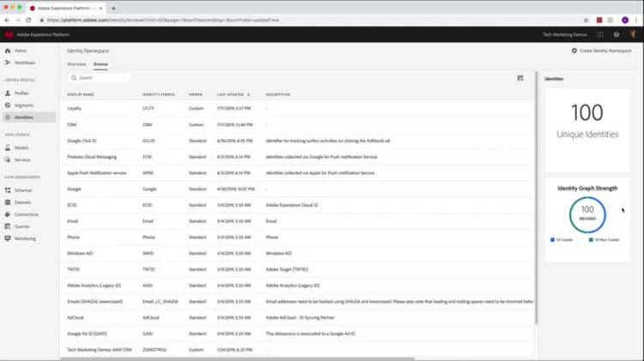Open the Schemas icon in sidebar

[x=8, y=190]
